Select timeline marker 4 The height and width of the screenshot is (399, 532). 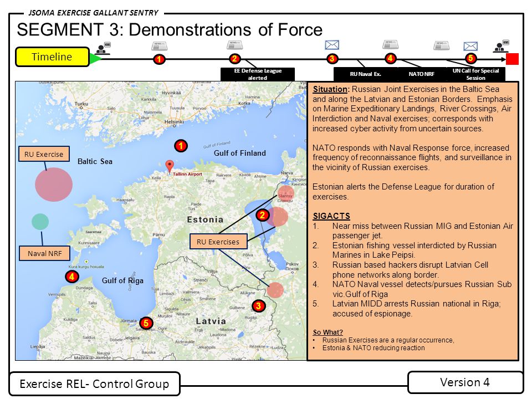pos(390,58)
